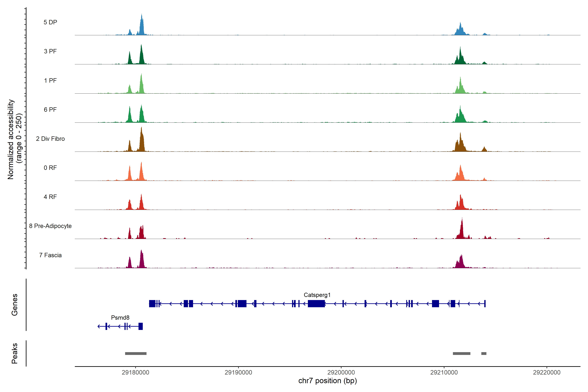588x392 pixels.
Task: Click the 8 Pre-Adipocyte track label
Action: (x=50, y=226)
